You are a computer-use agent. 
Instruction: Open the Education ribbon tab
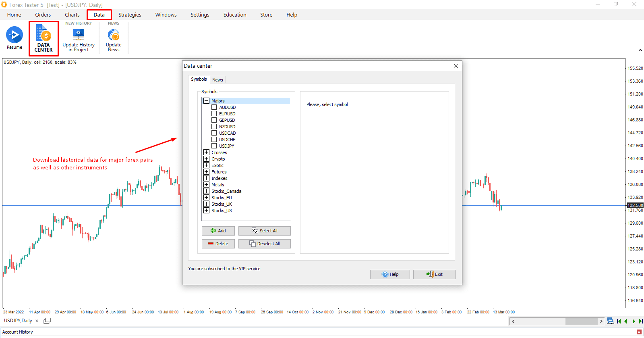point(235,15)
